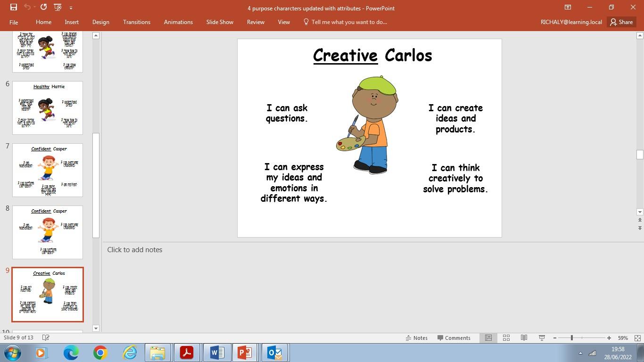Screen dimensions: 644x362
Task: Select slide 9 Creative Carlos thumbnail
Action: (x=48, y=295)
